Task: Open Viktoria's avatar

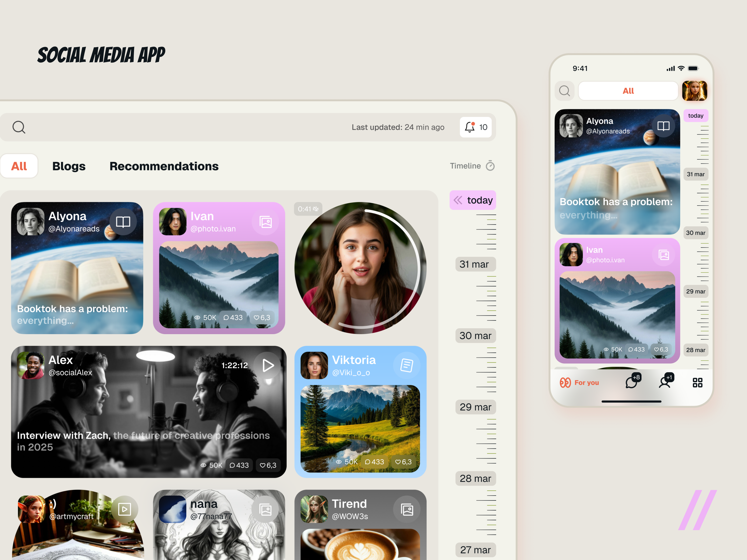Action: click(x=314, y=365)
